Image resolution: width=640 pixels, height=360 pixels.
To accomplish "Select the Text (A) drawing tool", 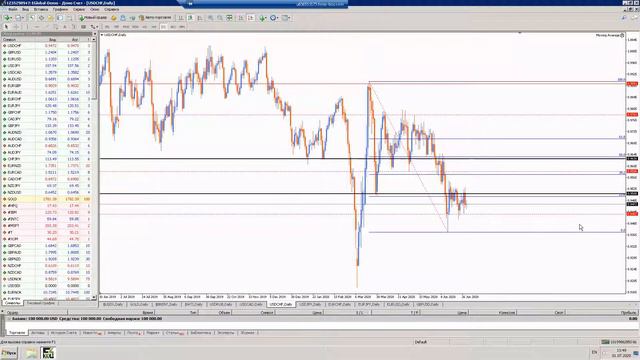I will pyautogui.click(x=64, y=27).
